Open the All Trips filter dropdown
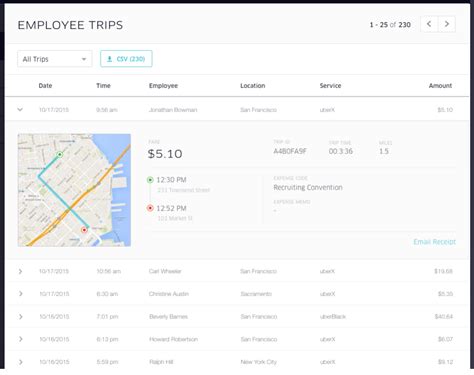This screenshot has height=375, width=474. [55, 59]
